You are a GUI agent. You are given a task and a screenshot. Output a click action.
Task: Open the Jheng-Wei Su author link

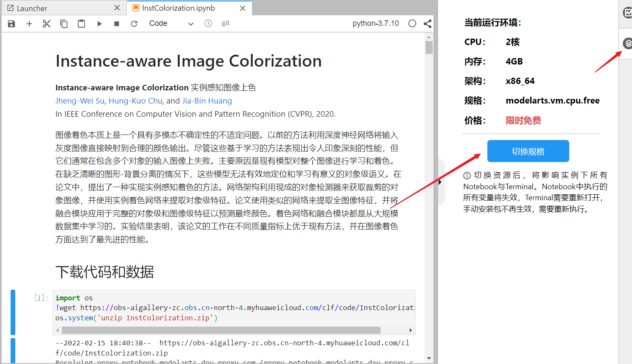pyautogui.click(x=80, y=101)
